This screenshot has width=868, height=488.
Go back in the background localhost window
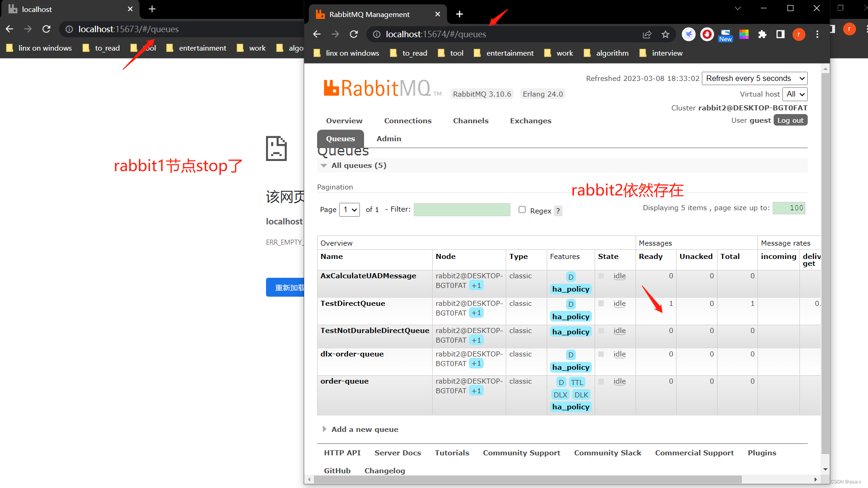9,29
